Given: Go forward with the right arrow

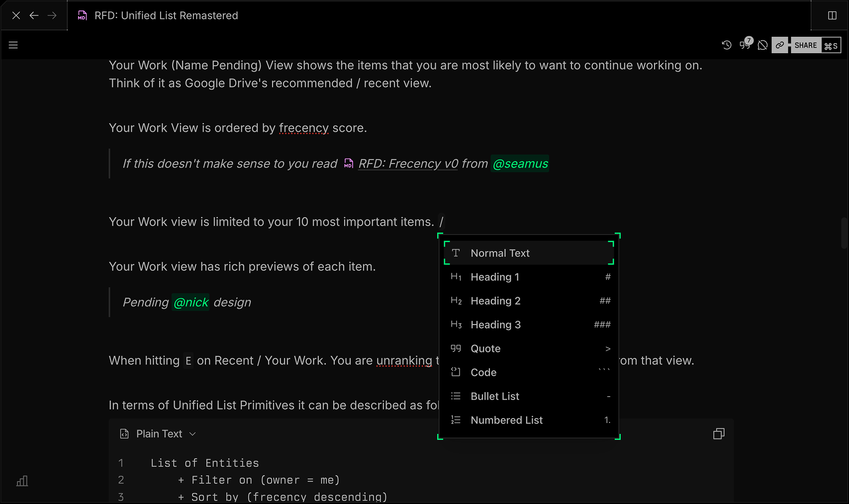Looking at the screenshot, I should point(52,15).
